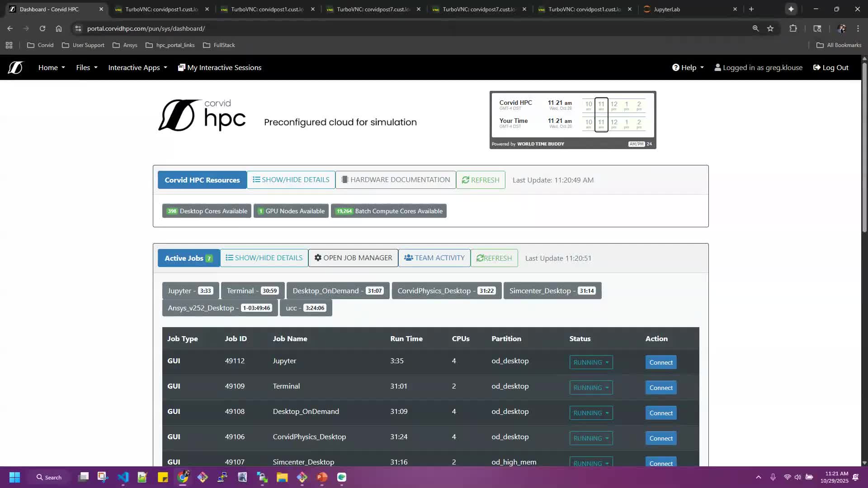
Task: Open HARDWARE DOCUMENTATION
Action: tap(396, 180)
